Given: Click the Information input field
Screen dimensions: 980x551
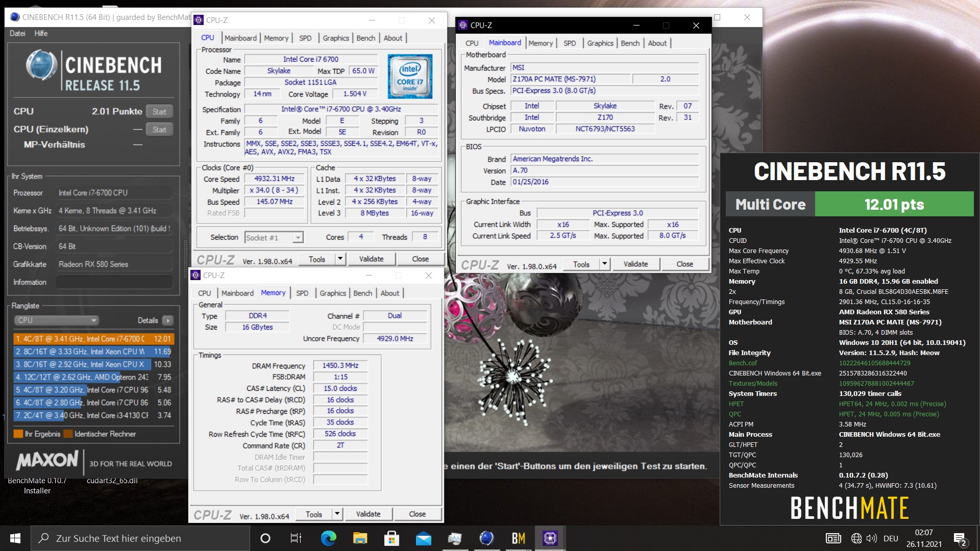Looking at the screenshot, I should click(x=114, y=282).
